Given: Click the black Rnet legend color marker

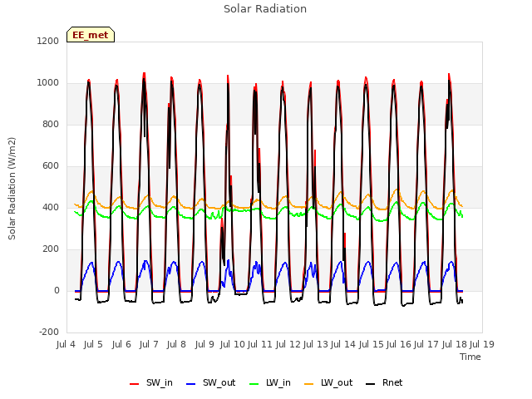Looking at the screenshot, I should point(371,384).
